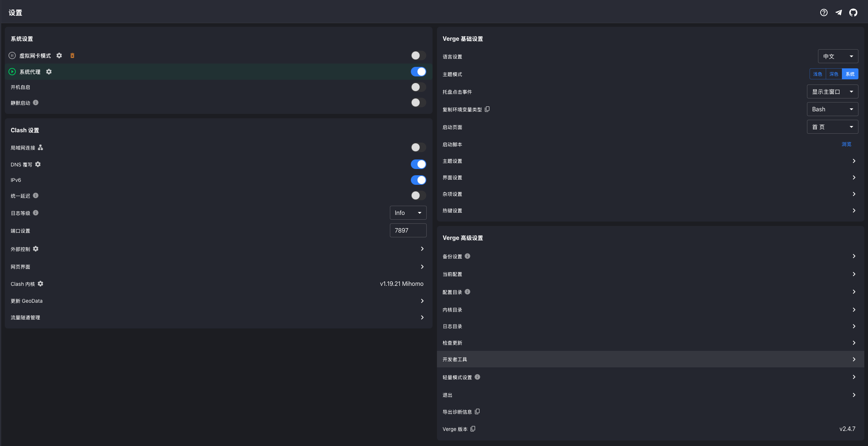Disable the IPv6 toggle
Viewport: 868px width, 446px height.
click(418, 180)
